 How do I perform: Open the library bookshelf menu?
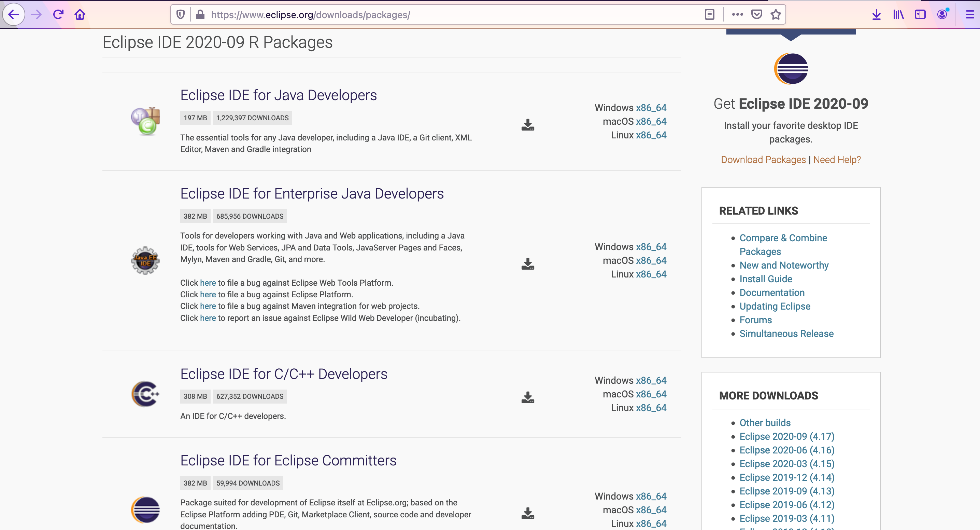(898, 14)
